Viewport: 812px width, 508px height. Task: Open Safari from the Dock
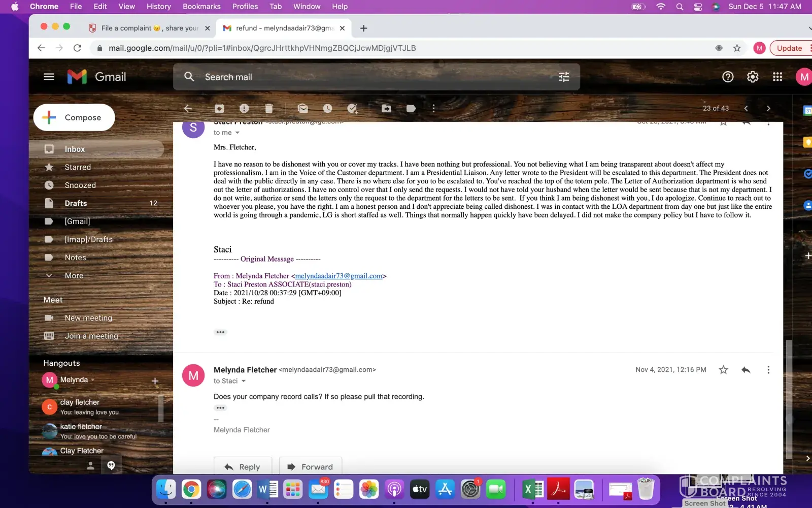242,489
